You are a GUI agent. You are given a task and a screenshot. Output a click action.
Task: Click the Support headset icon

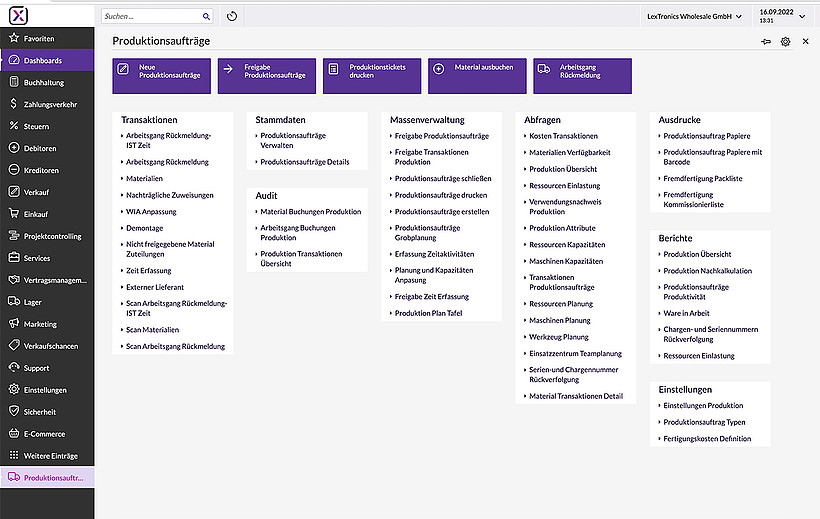coord(14,368)
